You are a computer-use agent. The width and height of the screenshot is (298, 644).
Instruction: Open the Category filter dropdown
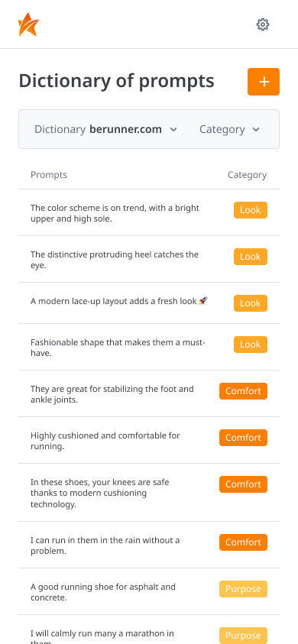tap(229, 129)
